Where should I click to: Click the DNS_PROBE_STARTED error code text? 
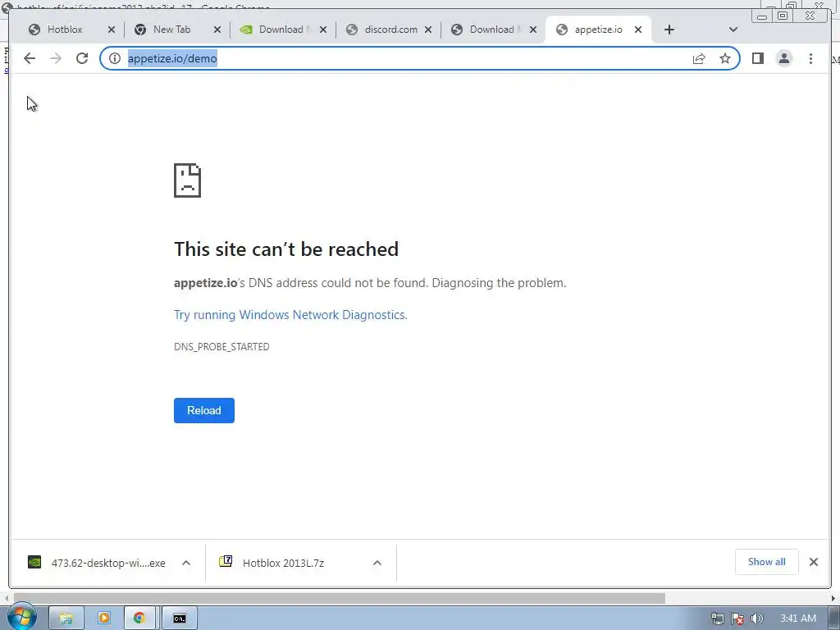click(221, 347)
